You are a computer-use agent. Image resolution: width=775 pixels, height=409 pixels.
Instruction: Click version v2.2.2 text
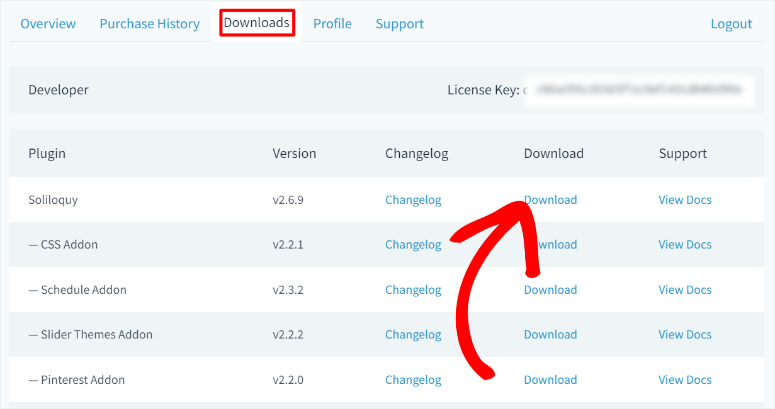tap(288, 334)
